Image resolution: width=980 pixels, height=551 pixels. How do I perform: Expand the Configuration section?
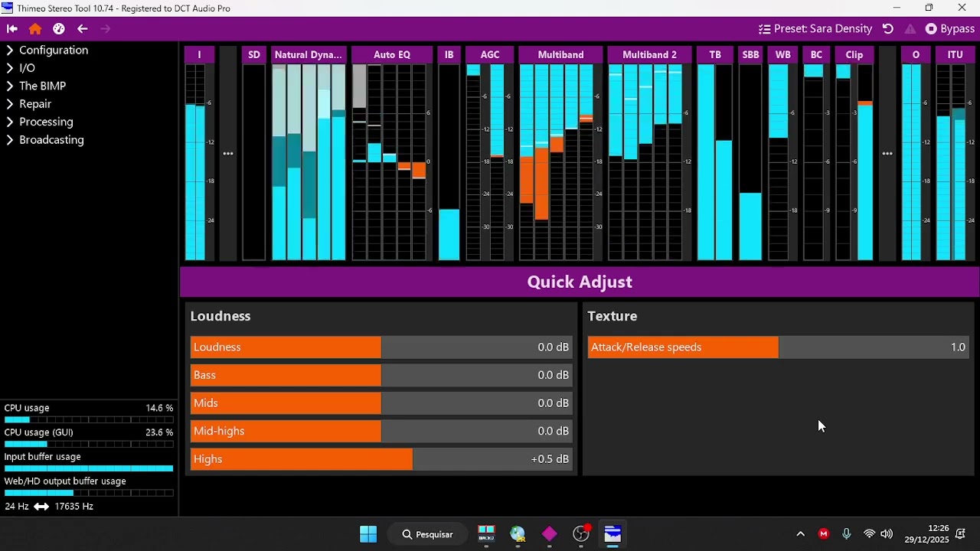[47, 51]
